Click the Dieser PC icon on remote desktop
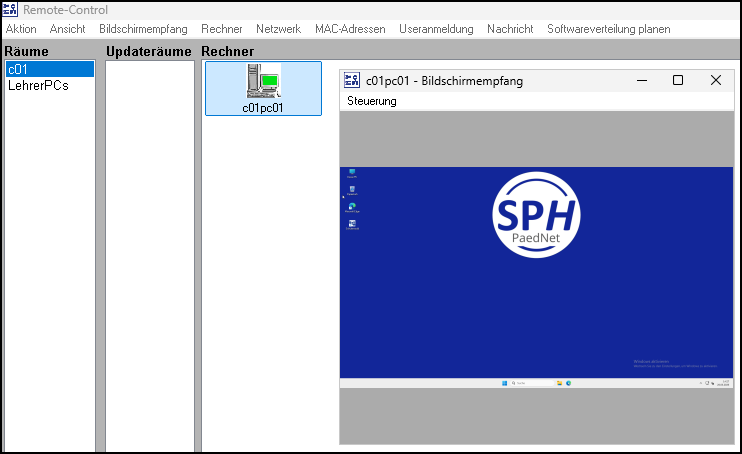Screen dimensions: 742x454 [352, 173]
